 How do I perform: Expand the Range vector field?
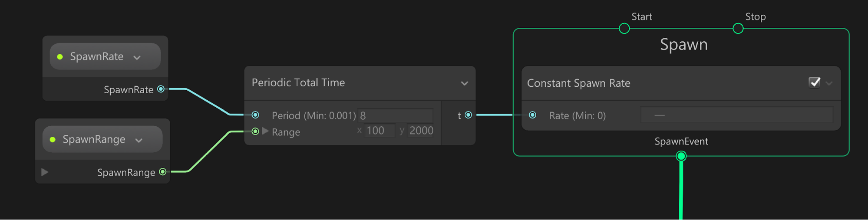tap(265, 131)
